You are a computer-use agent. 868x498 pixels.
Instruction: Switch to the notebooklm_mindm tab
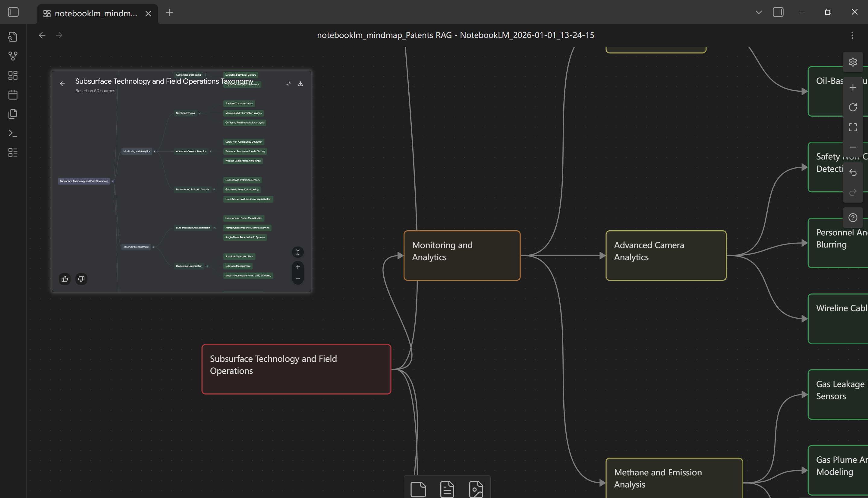pyautogui.click(x=96, y=14)
